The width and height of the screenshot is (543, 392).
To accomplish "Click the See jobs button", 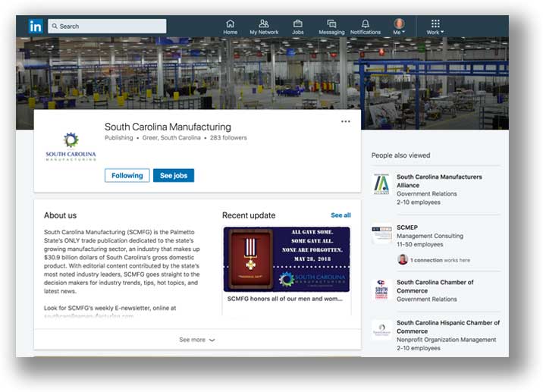I will coord(174,175).
